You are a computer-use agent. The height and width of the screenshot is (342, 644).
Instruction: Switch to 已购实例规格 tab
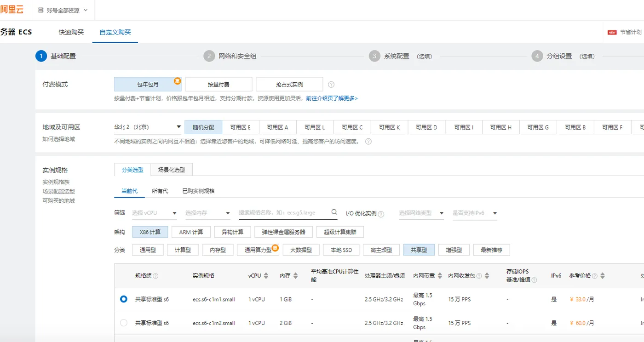198,191
